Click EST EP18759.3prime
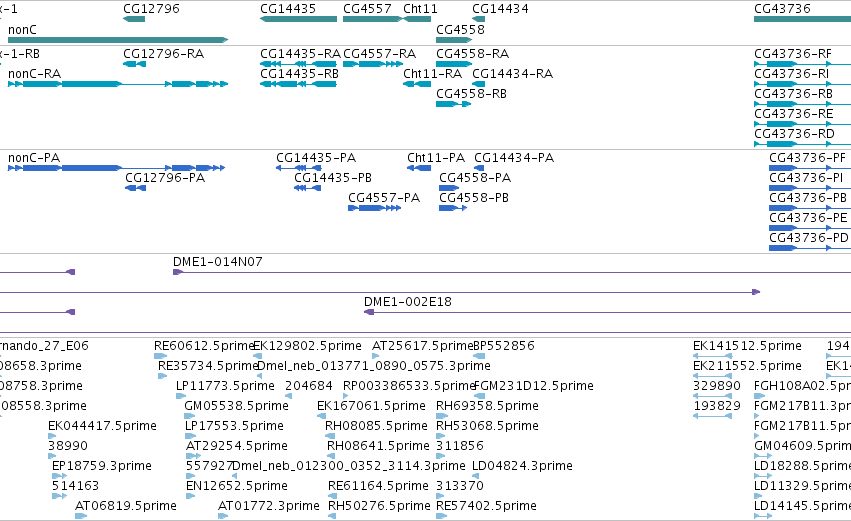The width and height of the screenshot is (851, 521). 60,477
